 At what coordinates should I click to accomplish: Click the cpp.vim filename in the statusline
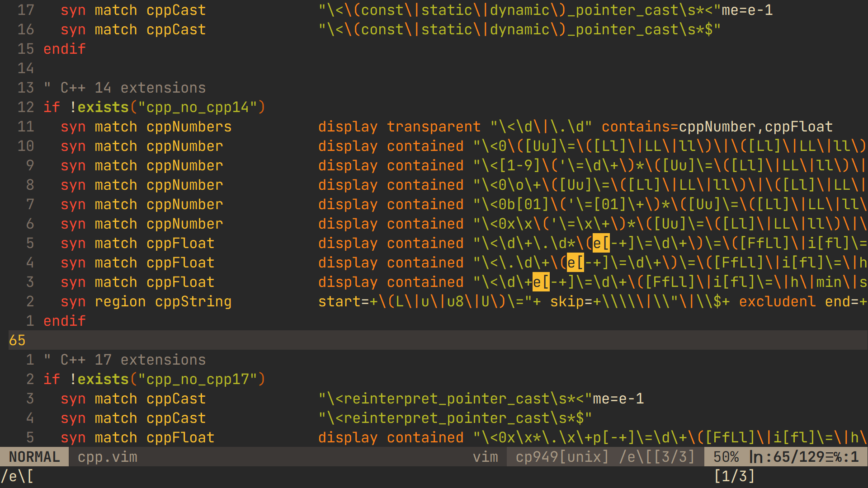(107, 457)
